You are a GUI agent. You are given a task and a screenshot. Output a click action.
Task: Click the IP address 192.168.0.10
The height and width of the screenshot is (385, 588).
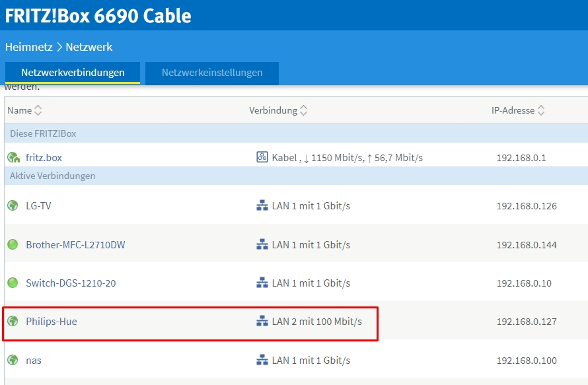point(524,283)
